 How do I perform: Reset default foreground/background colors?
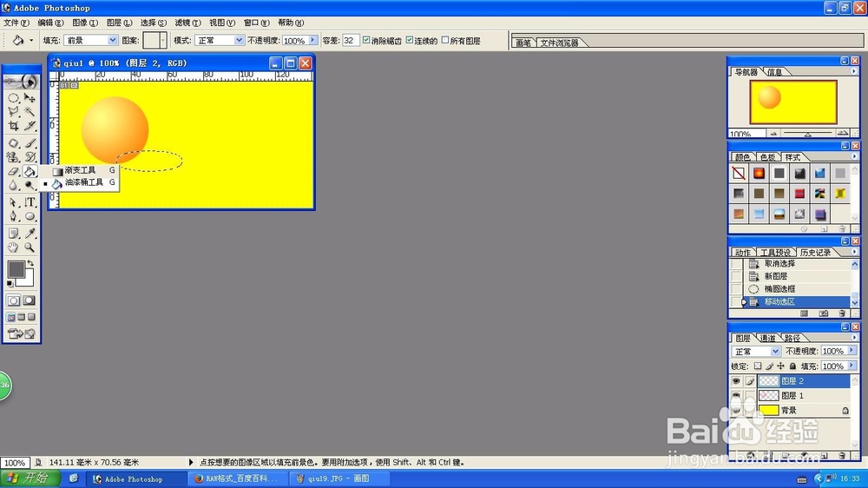pyautogui.click(x=10, y=284)
